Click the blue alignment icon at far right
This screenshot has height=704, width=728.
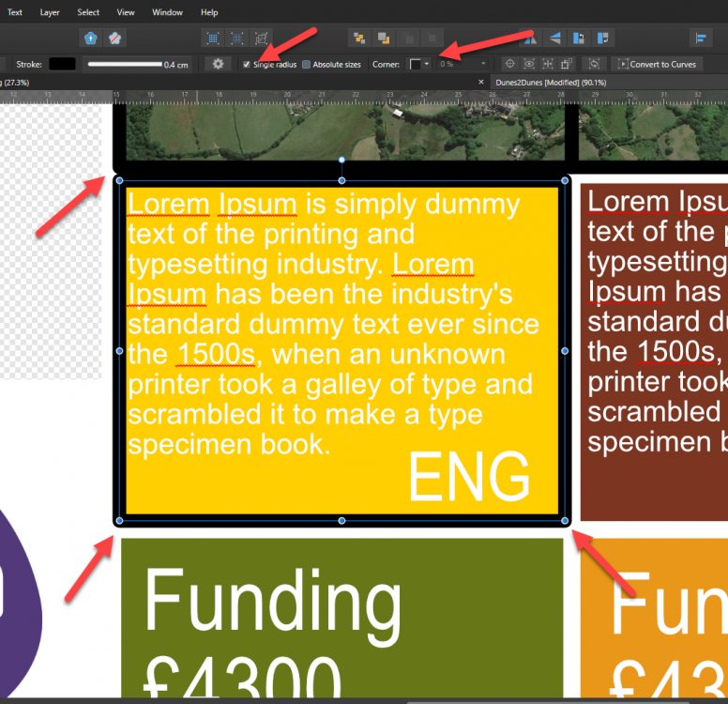tap(700, 38)
